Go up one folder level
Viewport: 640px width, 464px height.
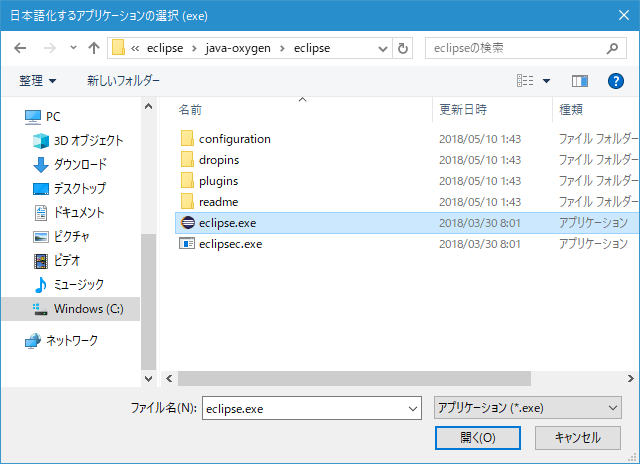(94, 48)
